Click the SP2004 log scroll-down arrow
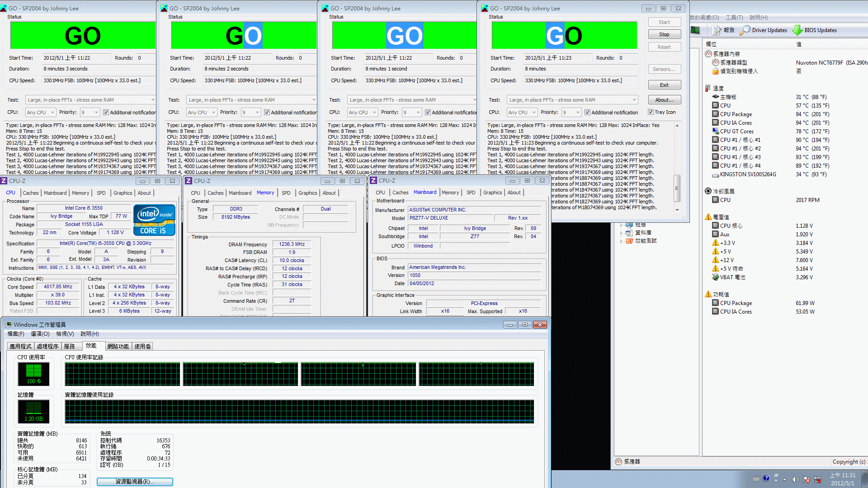 677,210
